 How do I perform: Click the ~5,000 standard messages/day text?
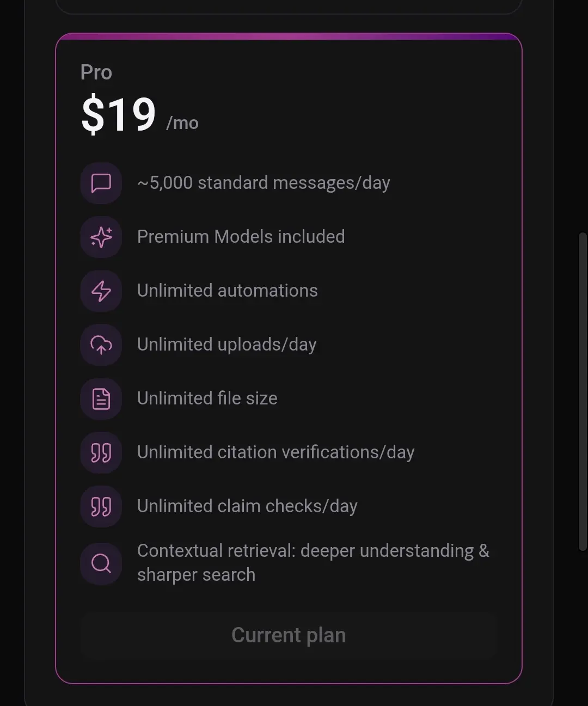coord(264,183)
